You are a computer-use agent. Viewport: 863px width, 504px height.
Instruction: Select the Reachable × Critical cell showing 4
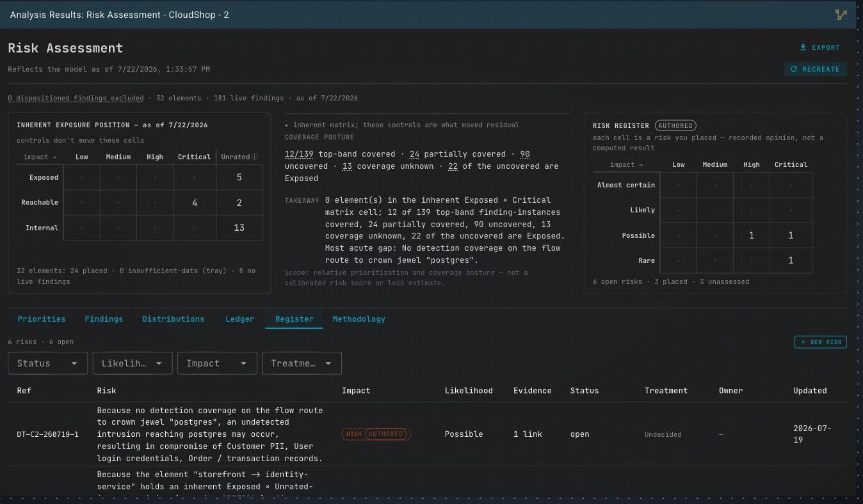[x=194, y=203]
